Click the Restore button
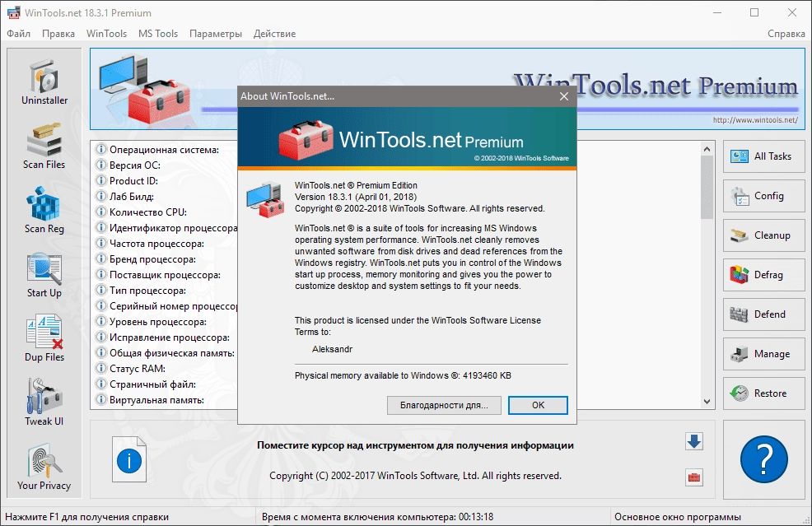812x526 pixels. click(764, 393)
